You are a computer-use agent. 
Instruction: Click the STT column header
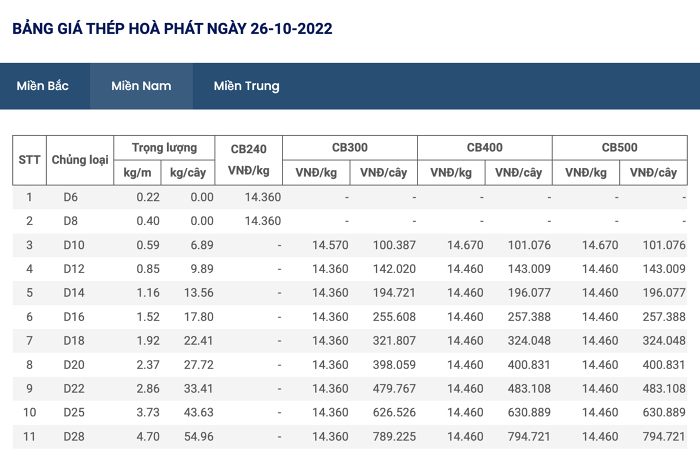[29, 160]
